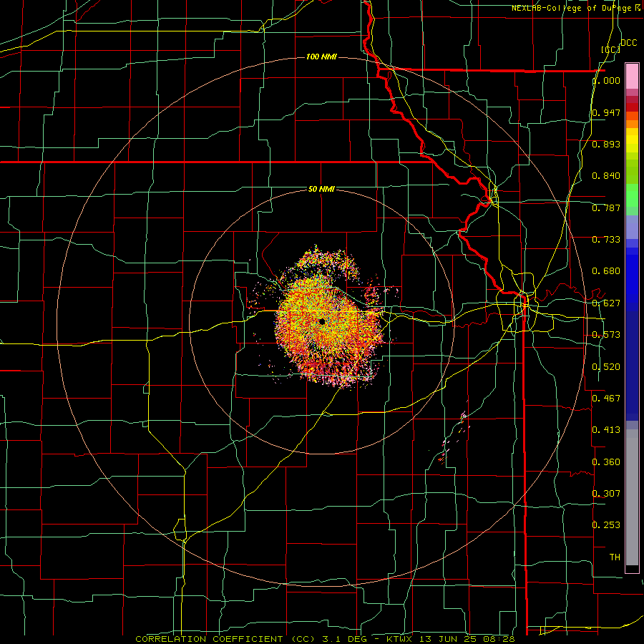644x644 pixels.
Task: Select the 0.307 value on the scale
Action: click(x=606, y=493)
